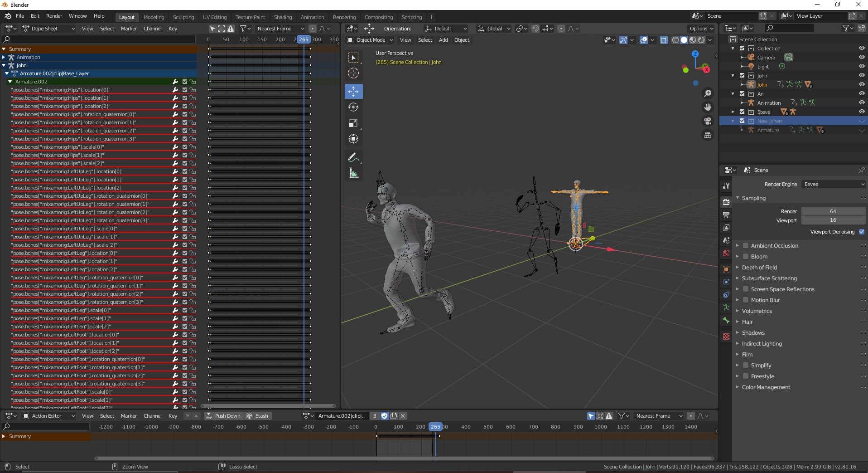Switch to the Shading workspace tab
Viewport: 868px width, 473px height.
[283, 17]
